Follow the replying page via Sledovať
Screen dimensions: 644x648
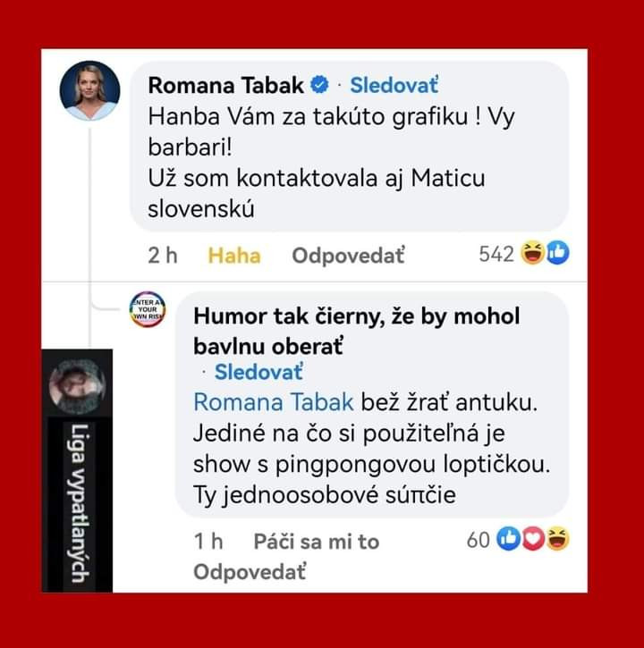click(258, 373)
